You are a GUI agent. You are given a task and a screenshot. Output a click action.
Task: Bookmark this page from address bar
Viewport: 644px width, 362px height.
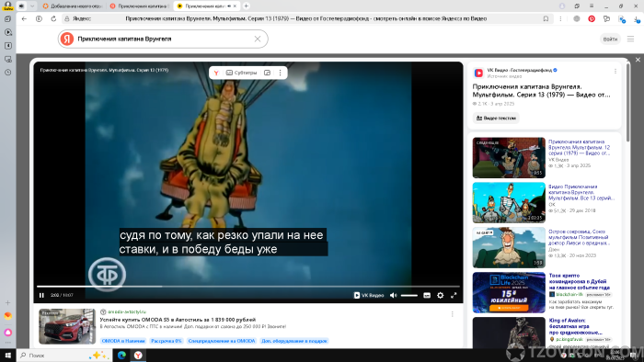point(546,18)
